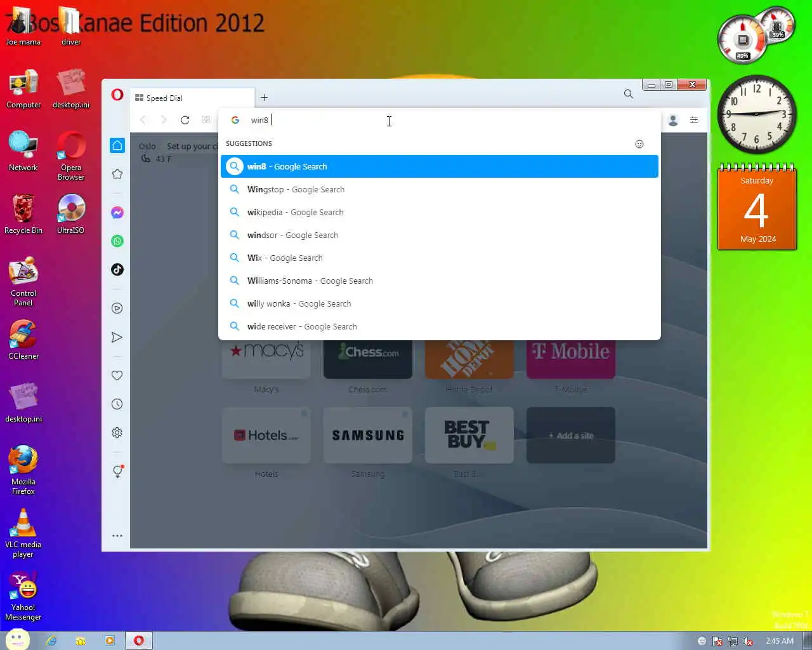The width and height of the screenshot is (812, 650).
Task: Select Wingstop - Google Search suggestion
Action: click(x=439, y=189)
